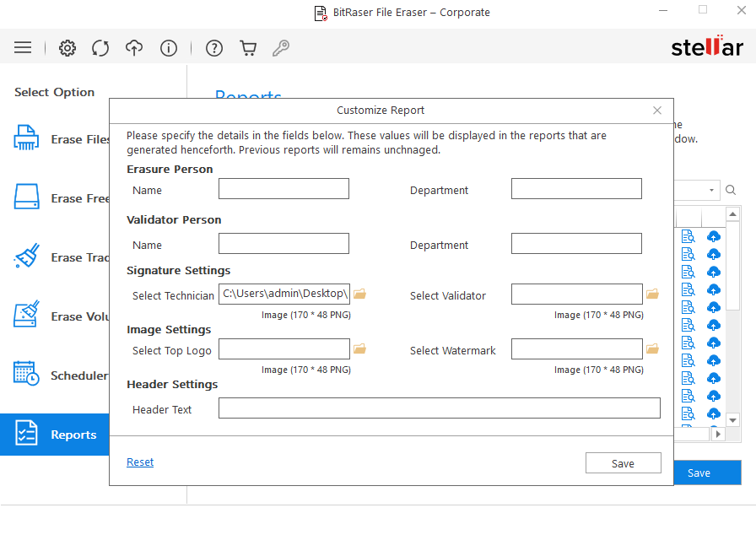The image size is (756, 551).
Task: Select the Erase Free Space sidebar option
Action: (x=62, y=197)
